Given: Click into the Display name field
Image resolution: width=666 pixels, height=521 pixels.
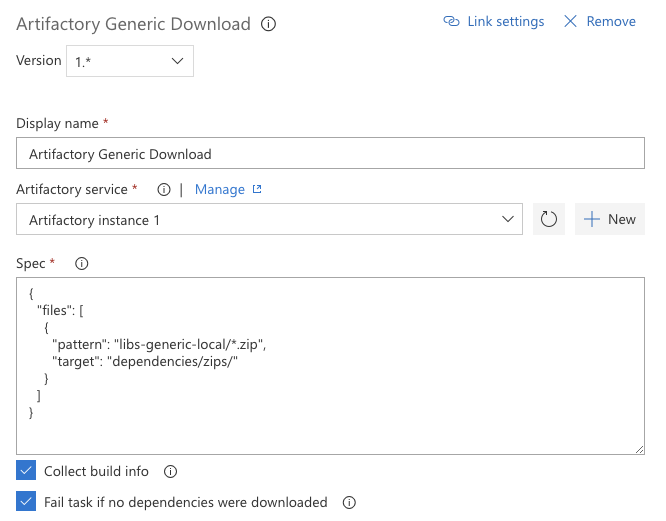Looking at the screenshot, I should point(330,154).
